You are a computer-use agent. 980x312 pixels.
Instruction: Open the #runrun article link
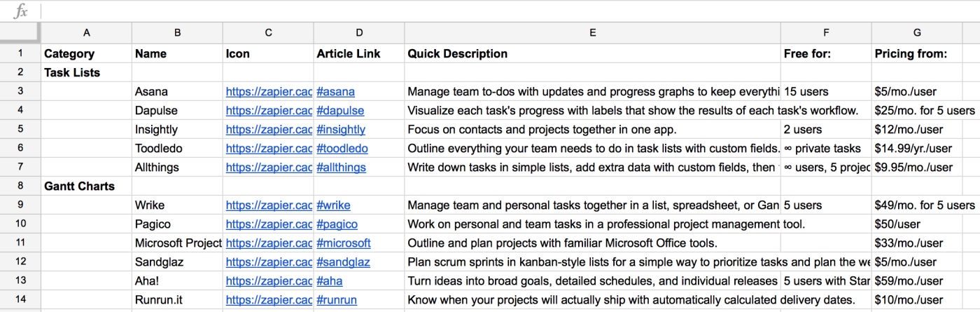point(337,299)
